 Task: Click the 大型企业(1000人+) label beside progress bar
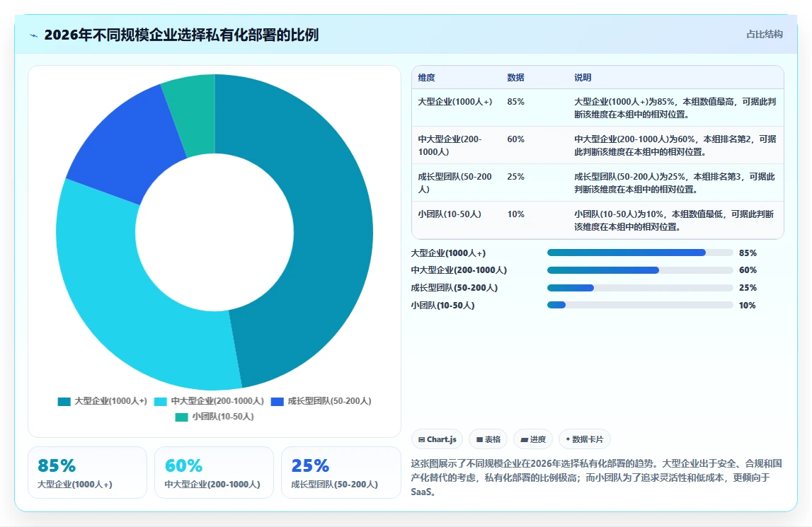click(448, 253)
